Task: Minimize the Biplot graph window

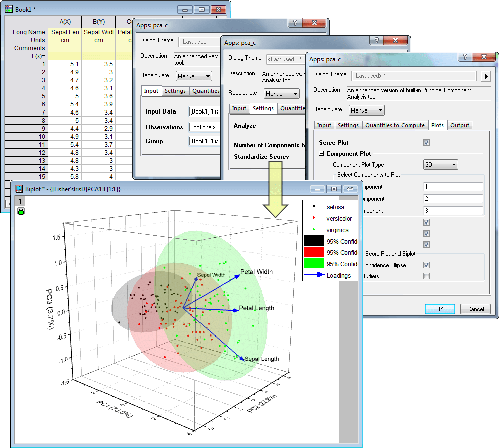Action: (x=317, y=189)
